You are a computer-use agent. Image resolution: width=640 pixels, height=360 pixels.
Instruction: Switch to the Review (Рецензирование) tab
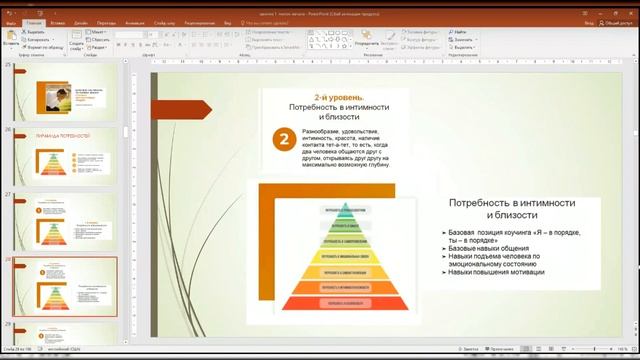coord(199,23)
